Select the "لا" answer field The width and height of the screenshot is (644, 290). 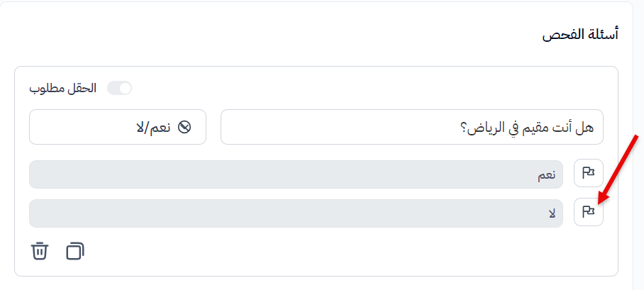click(296, 213)
